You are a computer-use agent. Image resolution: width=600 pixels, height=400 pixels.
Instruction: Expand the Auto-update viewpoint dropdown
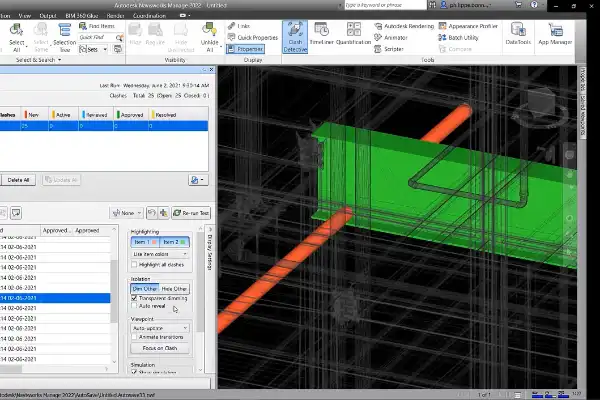point(160,327)
